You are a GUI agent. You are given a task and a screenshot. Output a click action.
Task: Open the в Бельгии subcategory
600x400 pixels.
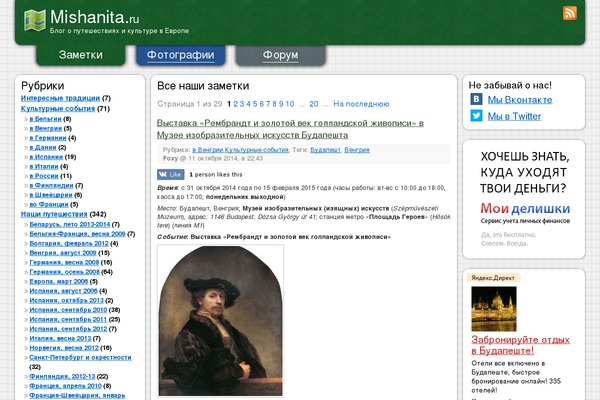(45, 119)
